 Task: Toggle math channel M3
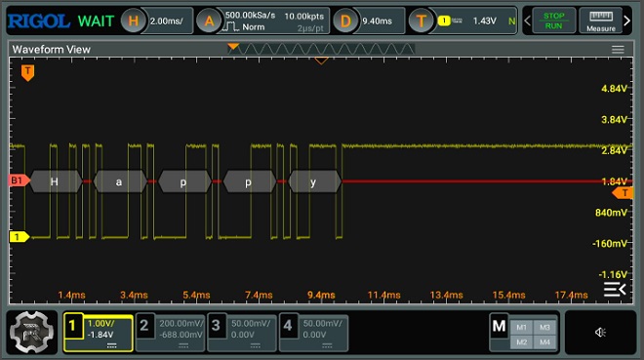tap(544, 328)
